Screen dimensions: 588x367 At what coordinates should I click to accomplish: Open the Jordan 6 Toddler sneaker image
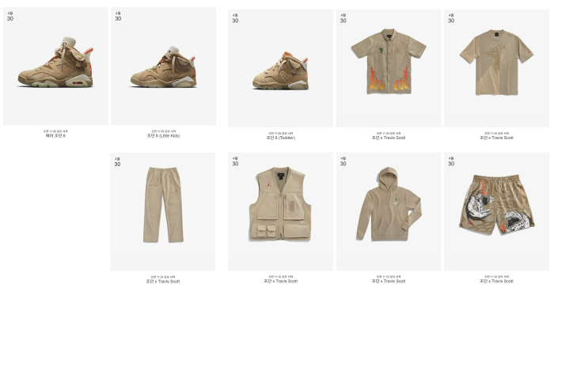[280, 68]
